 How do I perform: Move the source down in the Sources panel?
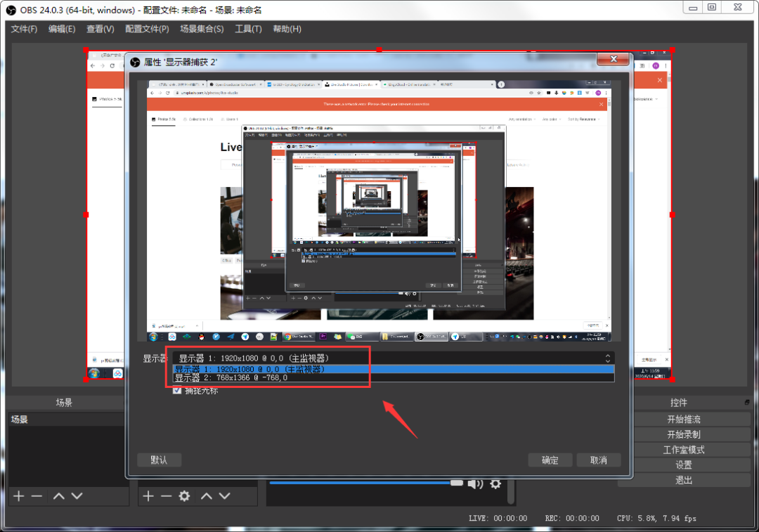point(224,496)
